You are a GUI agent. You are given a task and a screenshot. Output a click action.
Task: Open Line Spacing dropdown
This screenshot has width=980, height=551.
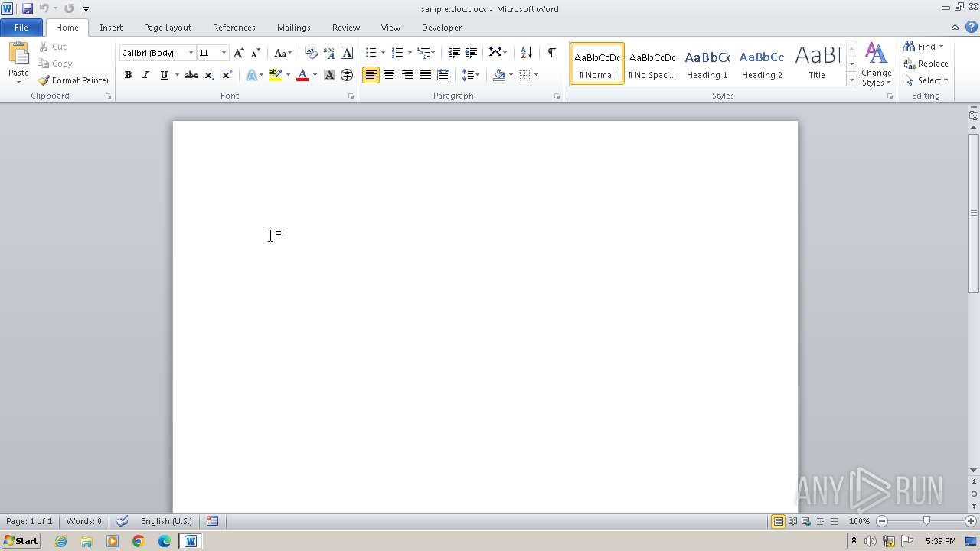(471, 75)
